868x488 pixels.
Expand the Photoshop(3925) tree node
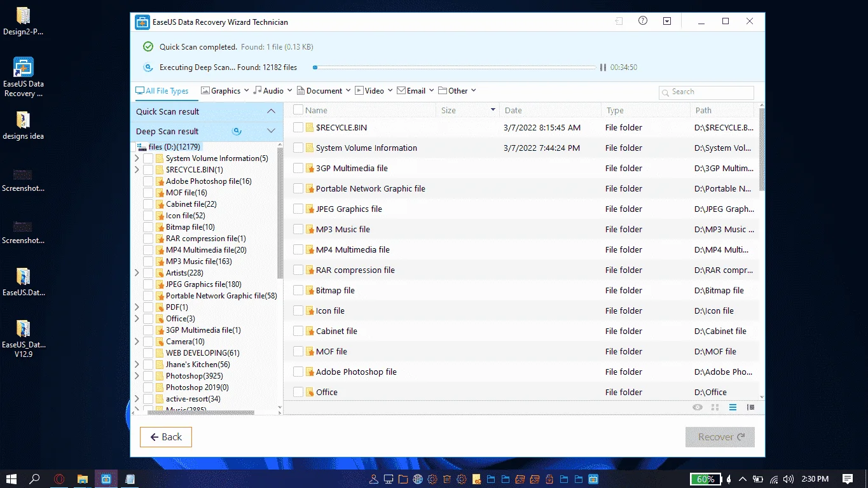[137, 376]
